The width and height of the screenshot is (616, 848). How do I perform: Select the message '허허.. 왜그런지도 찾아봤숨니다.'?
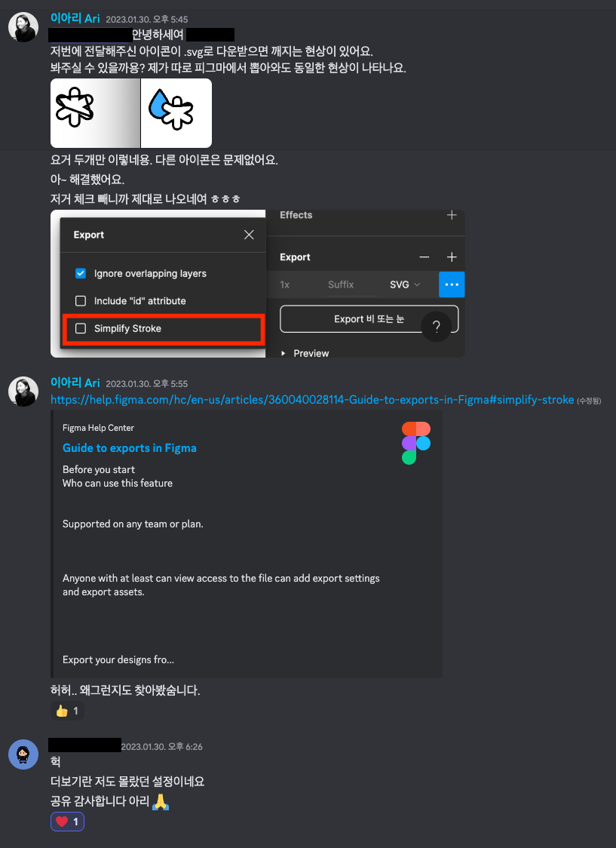[125, 690]
